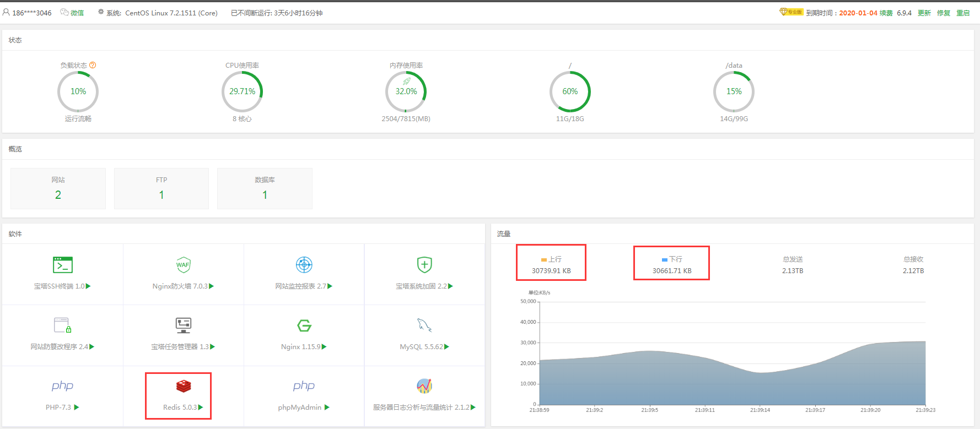Click the /data disk 15% gauge
This screenshot has width=980, height=429.
(x=734, y=91)
